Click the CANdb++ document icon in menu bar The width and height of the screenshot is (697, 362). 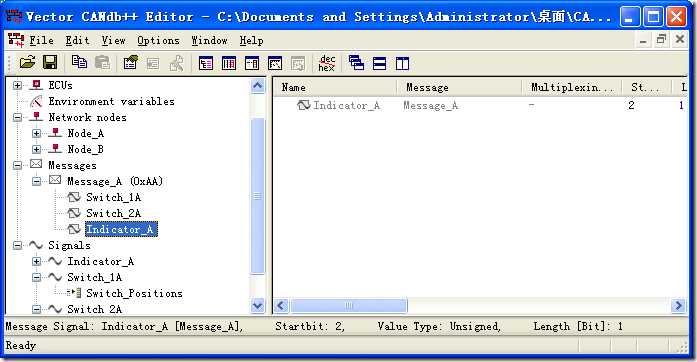[x=16, y=40]
